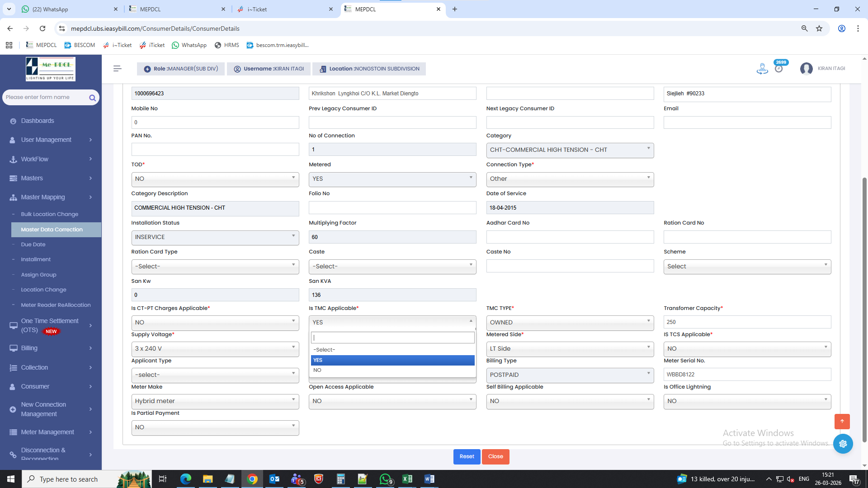Viewport: 868px width, 488px height.
Task: Click the blue settings gear floating button
Action: (x=843, y=444)
